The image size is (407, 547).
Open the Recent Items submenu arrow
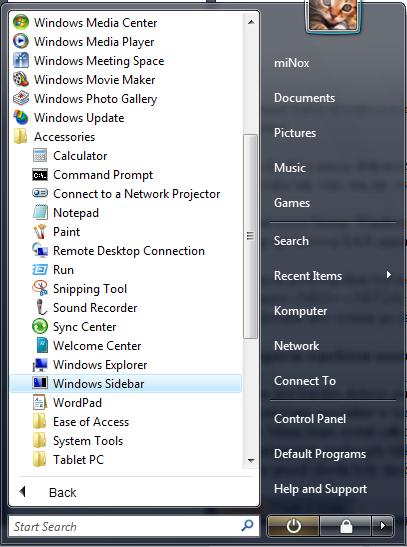[x=389, y=275]
